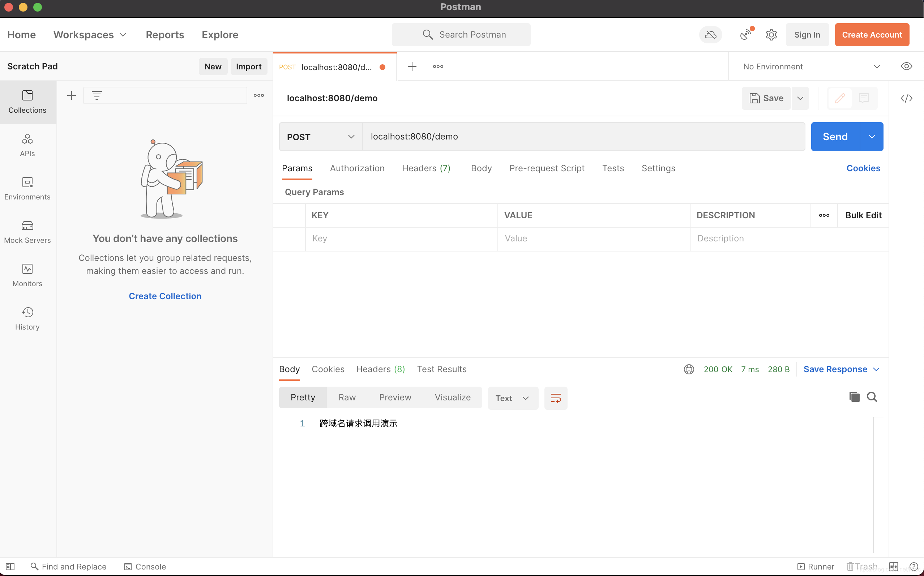The image size is (924, 576).
Task: Click Bulk Edit for query params
Action: [863, 215]
